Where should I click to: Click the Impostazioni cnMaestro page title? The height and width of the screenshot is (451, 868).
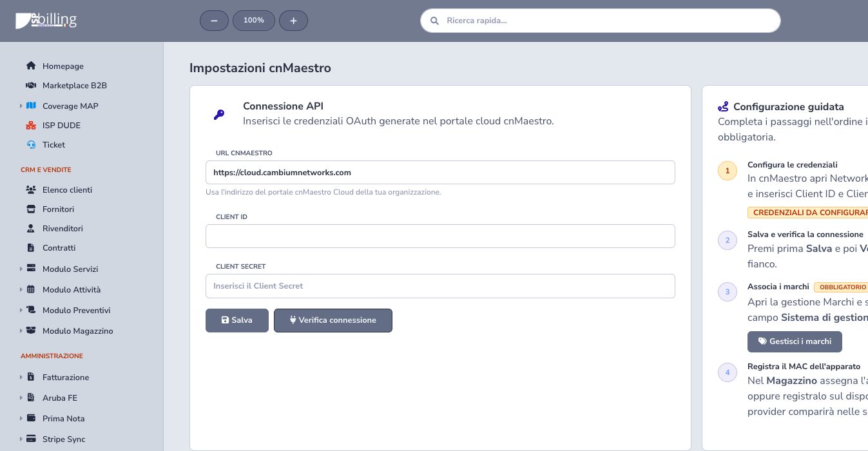tap(260, 68)
